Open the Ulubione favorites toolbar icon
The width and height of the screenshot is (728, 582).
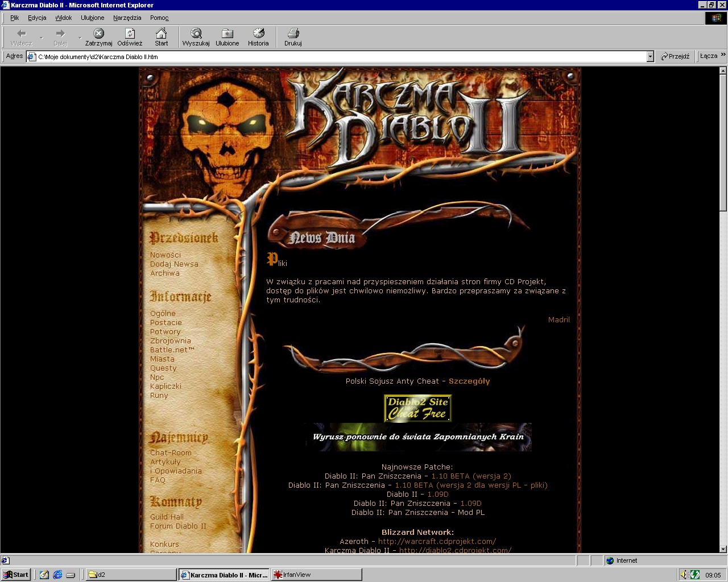[227, 36]
